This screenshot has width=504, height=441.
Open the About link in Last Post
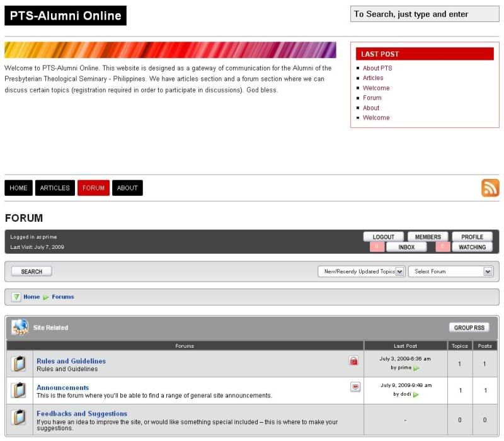click(x=371, y=108)
